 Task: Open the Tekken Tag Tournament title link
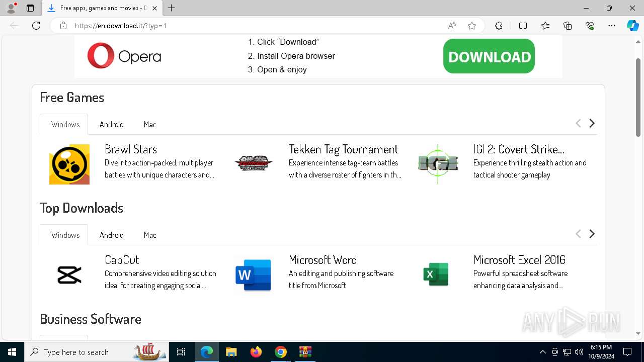pos(344,149)
